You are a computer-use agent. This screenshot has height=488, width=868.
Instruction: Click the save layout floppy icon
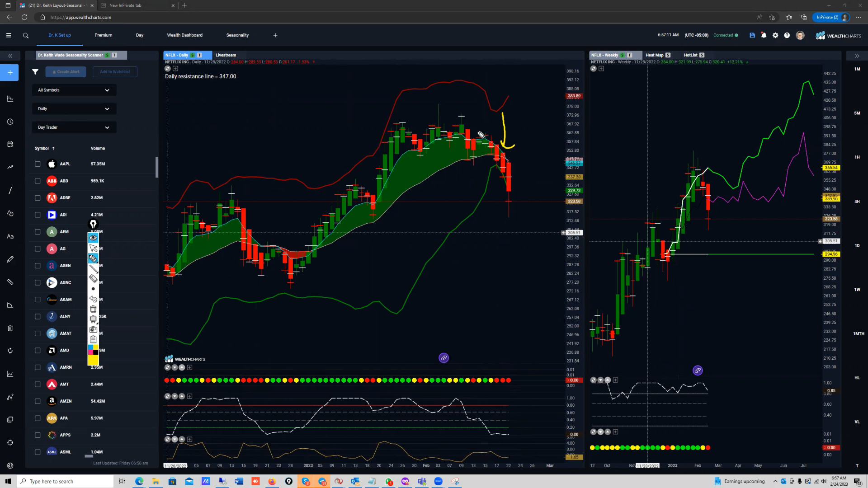(x=752, y=35)
